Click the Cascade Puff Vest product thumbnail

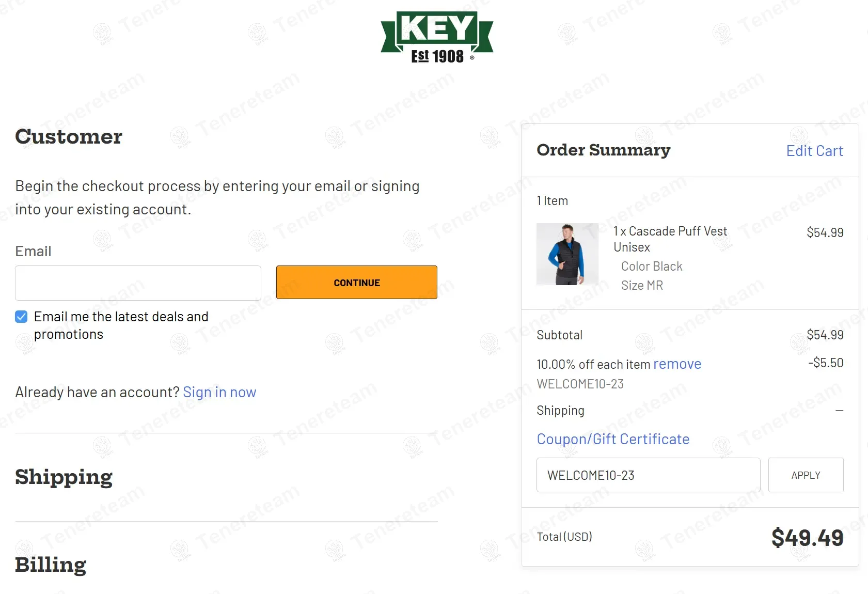click(x=567, y=254)
